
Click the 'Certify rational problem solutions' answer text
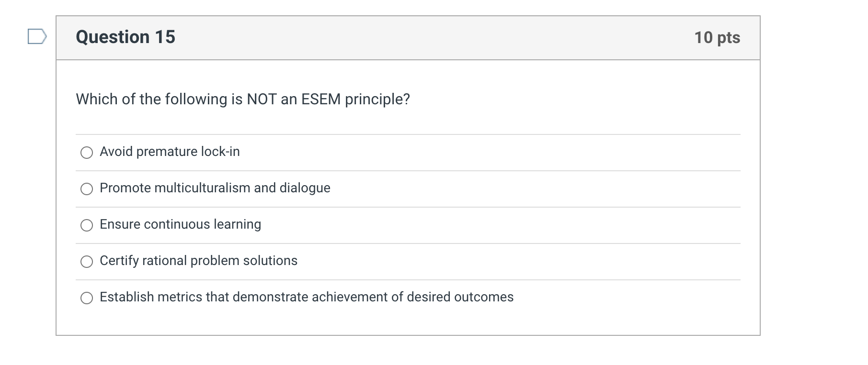click(198, 261)
